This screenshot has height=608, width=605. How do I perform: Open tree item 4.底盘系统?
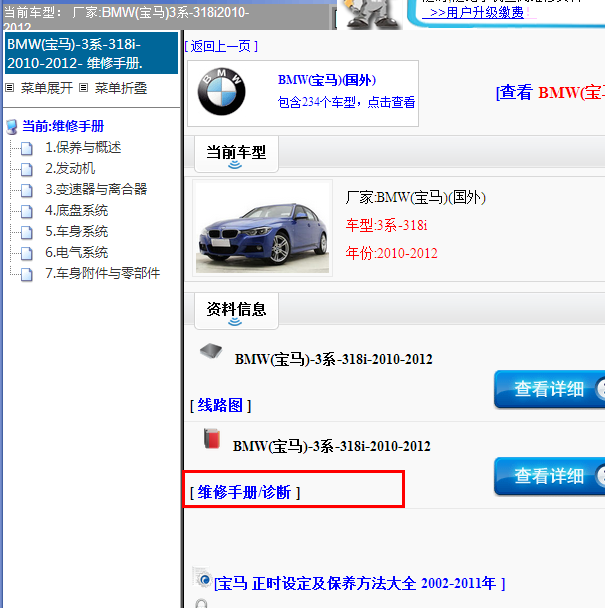(76, 211)
